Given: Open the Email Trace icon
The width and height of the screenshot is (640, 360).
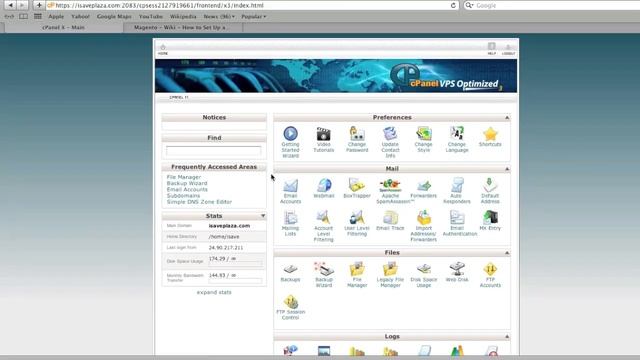Looking at the screenshot, I should [390, 218].
